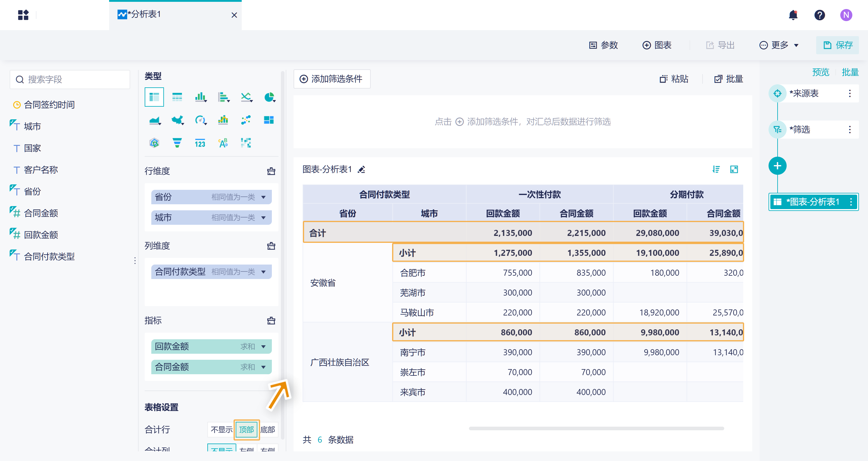Select the pie chart type icon

tap(269, 97)
